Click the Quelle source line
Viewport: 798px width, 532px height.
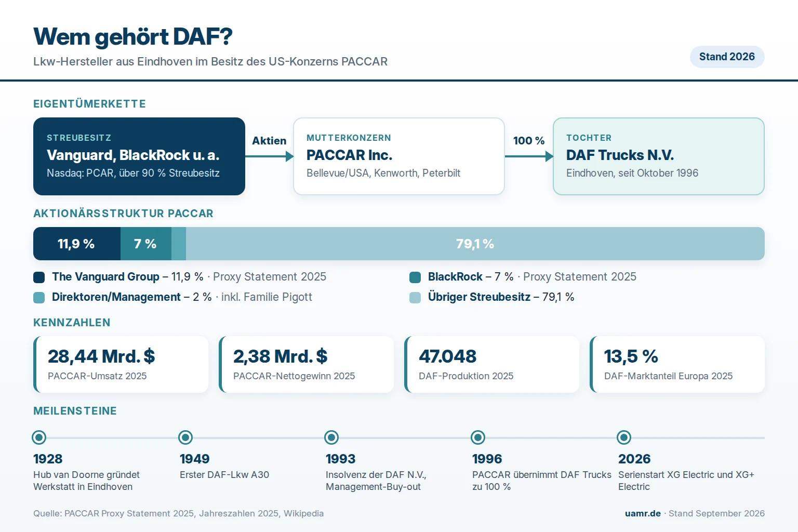178,513
